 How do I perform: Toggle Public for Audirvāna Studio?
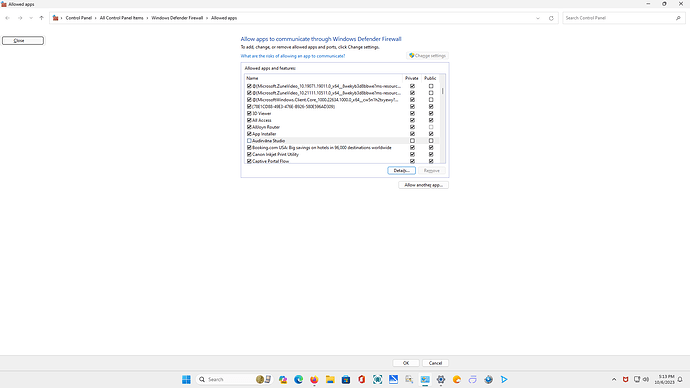point(431,141)
